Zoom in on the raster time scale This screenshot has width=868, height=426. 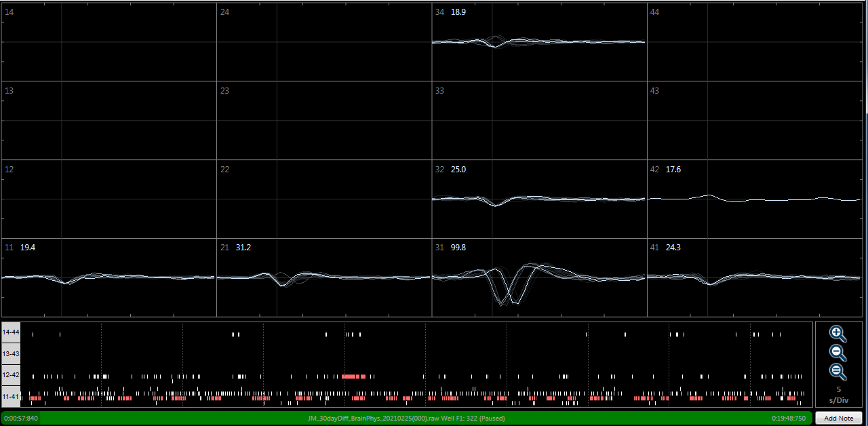(838, 334)
